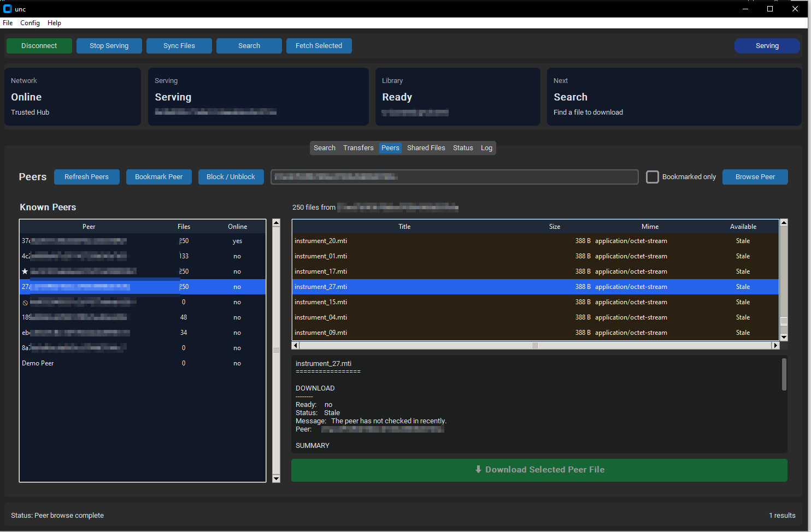The width and height of the screenshot is (811, 532).
Task: Click the file list horizontal scroll left arrow
Action: click(x=296, y=345)
